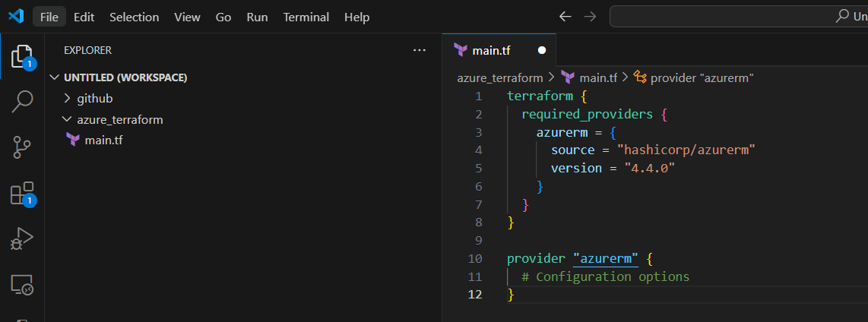Click the "version" attribute on line 5
The width and height of the screenshot is (868, 322).
coord(576,168)
